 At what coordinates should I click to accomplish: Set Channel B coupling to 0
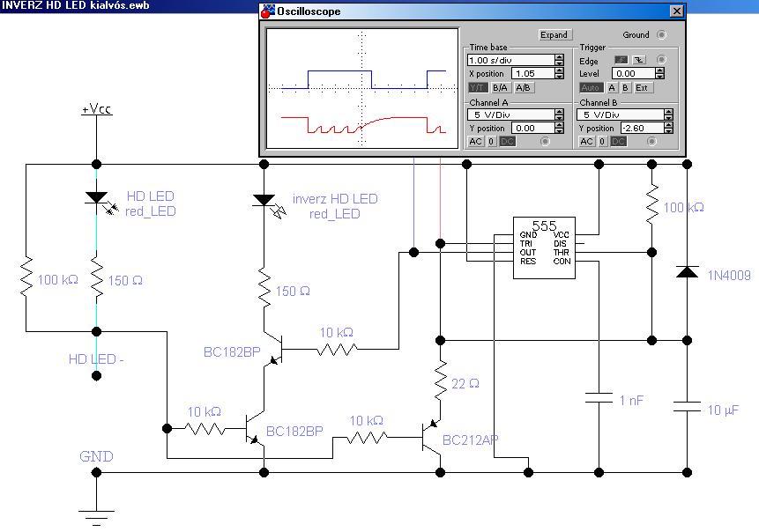(x=602, y=141)
